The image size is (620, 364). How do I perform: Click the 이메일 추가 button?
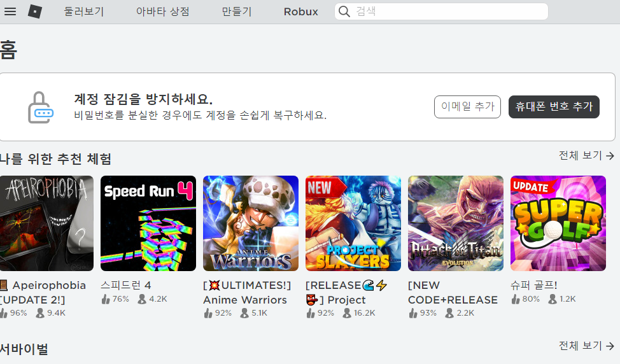[x=467, y=107]
